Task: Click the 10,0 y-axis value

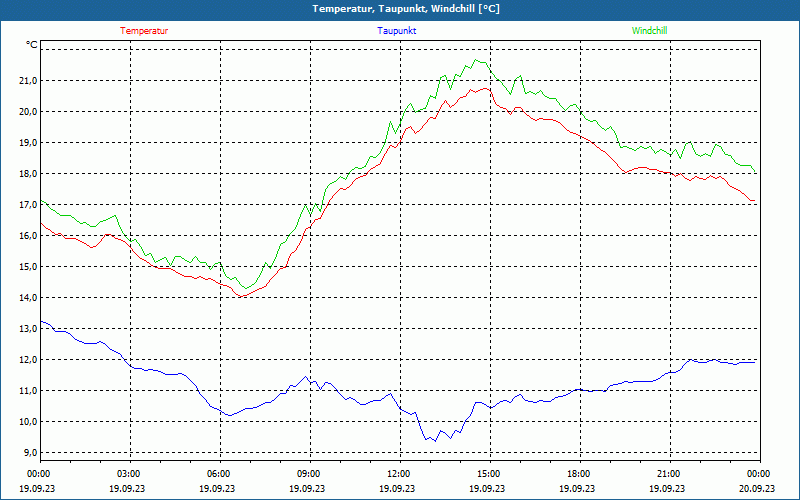Action: coord(29,422)
